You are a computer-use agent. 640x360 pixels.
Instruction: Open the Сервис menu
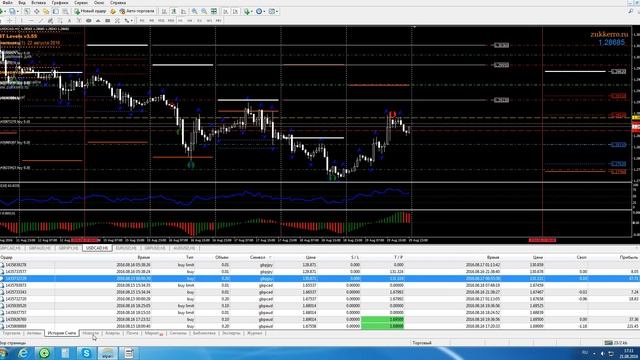(81, 3)
